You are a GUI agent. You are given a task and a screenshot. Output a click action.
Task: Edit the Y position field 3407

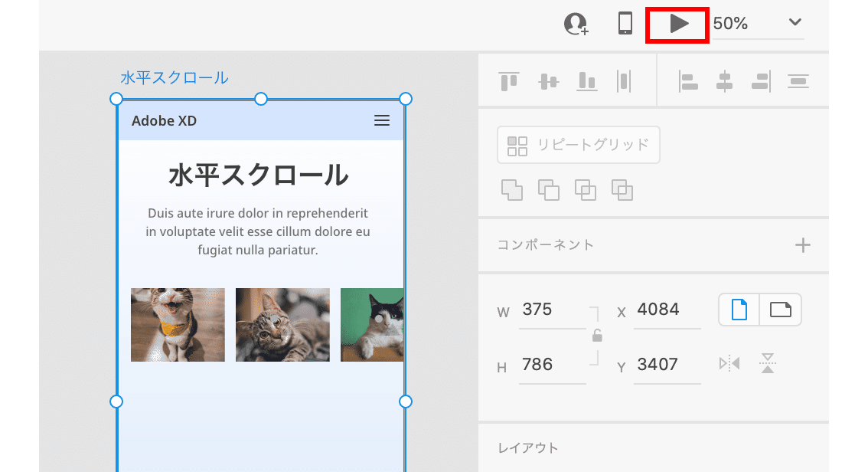point(667,365)
